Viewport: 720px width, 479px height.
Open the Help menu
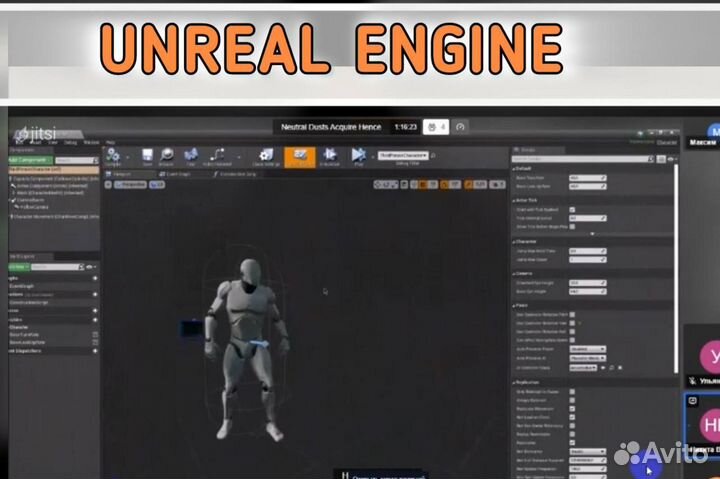pyautogui.click(x=110, y=142)
